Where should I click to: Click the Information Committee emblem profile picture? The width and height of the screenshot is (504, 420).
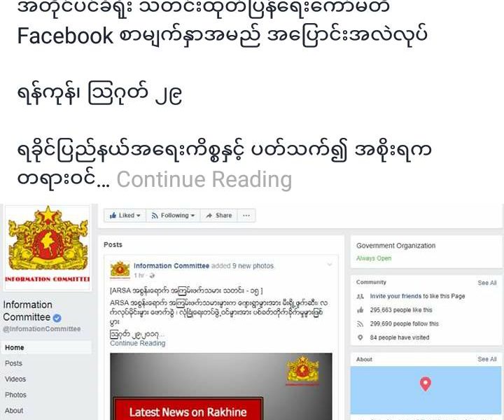click(x=48, y=247)
